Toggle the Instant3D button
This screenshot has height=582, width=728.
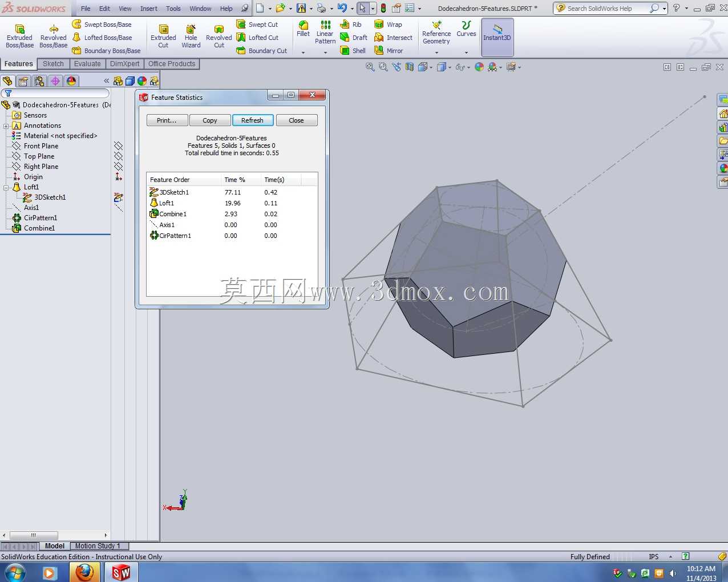[x=498, y=37]
